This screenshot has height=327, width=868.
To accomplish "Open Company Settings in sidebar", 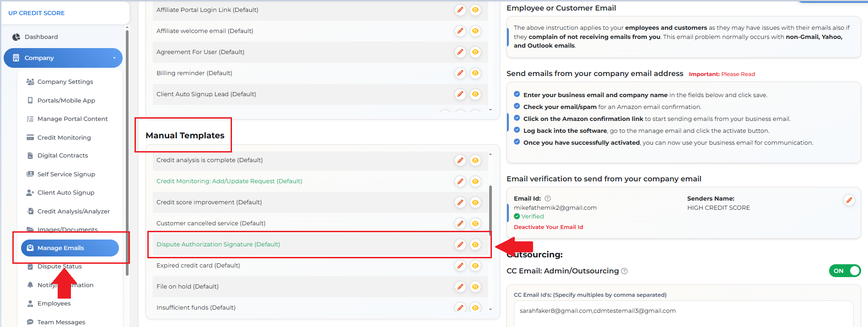I will point(65,82).
